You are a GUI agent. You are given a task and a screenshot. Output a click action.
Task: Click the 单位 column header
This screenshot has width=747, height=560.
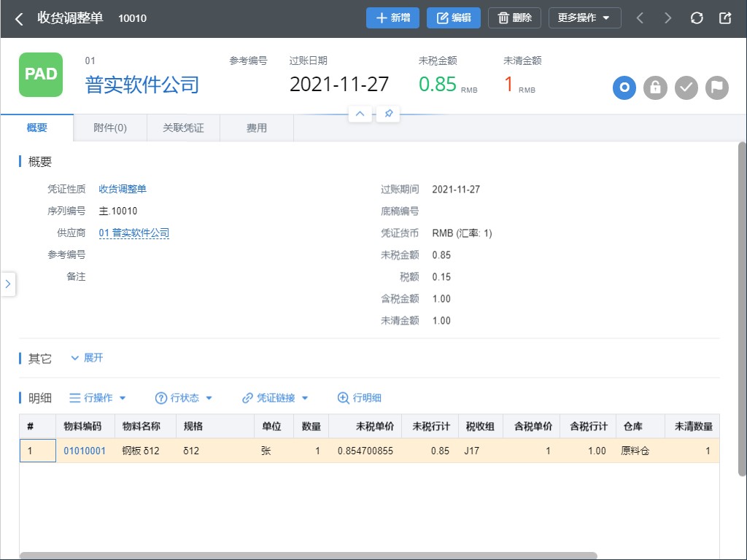(274, 426)
